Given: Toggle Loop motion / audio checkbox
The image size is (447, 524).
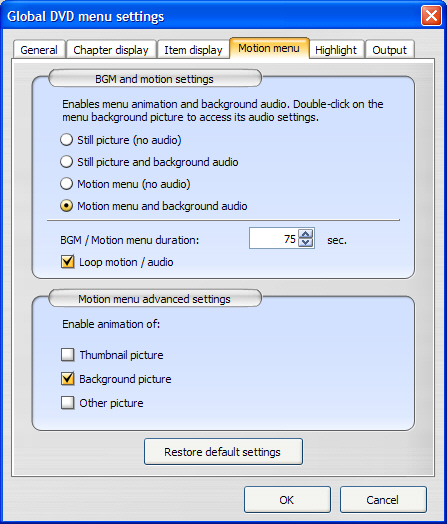Looking at the screenshot, I should (67, 262).
